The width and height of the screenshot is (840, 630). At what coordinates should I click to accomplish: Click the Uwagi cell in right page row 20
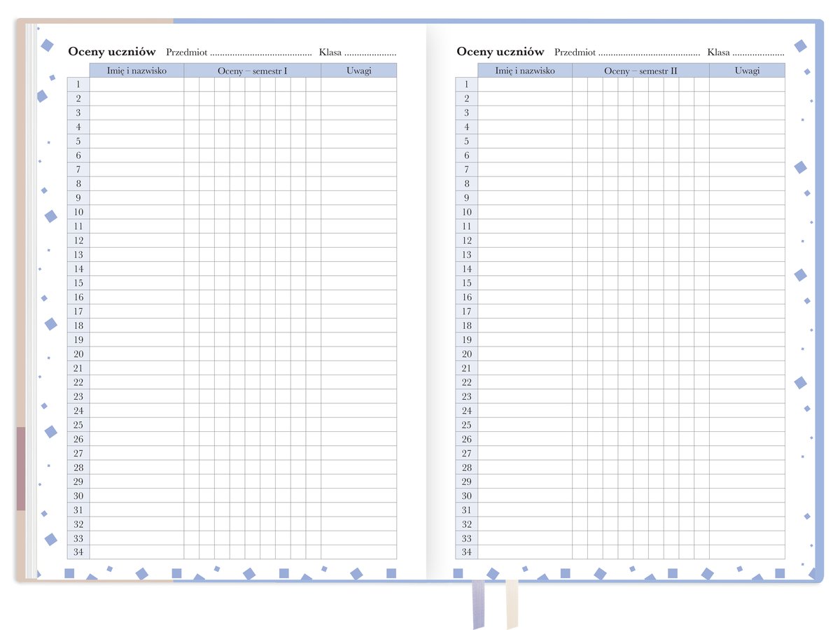coord(747,354)
